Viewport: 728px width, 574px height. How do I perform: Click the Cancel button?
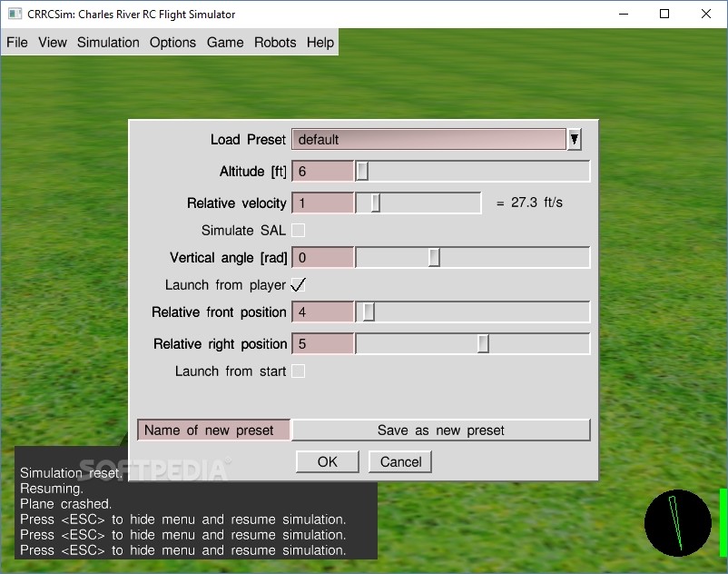(x=400, y=461)
